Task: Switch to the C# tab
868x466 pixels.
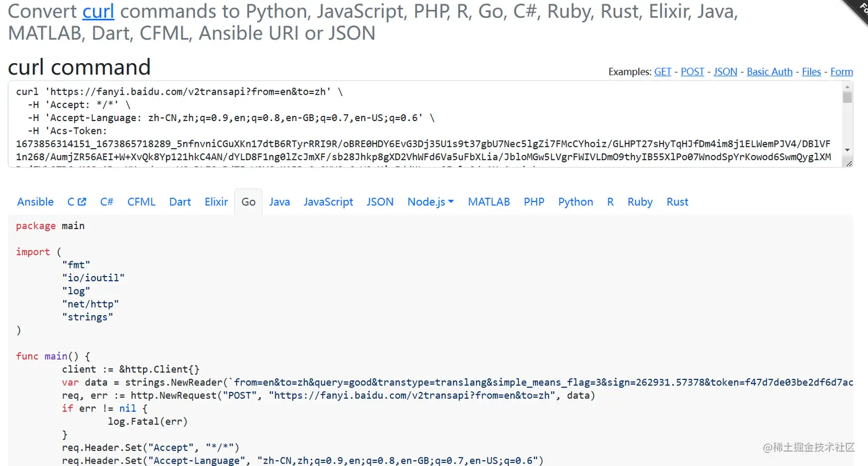Action: [x=107, y=202]
